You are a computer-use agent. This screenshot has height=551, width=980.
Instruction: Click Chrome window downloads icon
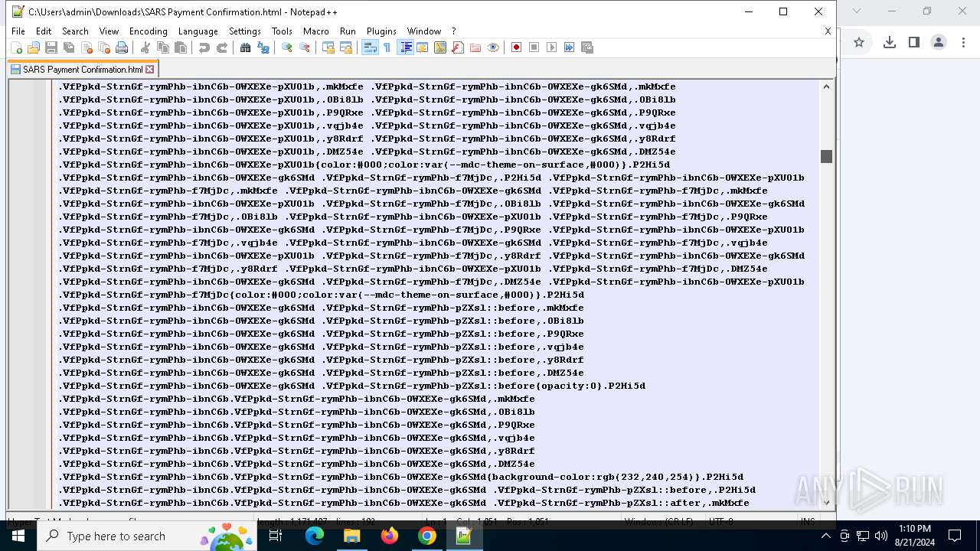point(889,42)
